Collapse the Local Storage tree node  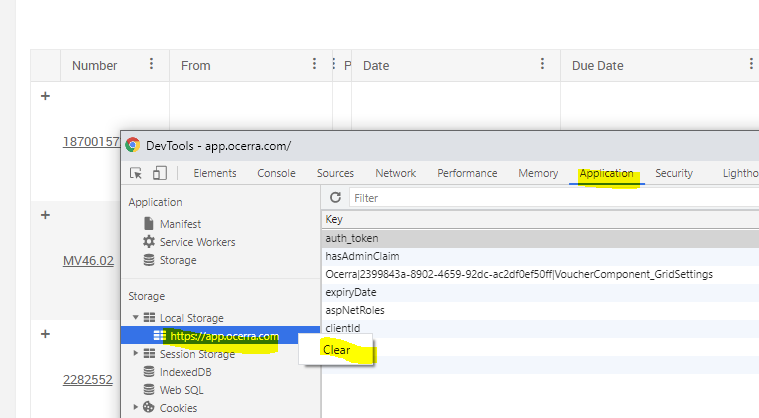tap(136, 317)
